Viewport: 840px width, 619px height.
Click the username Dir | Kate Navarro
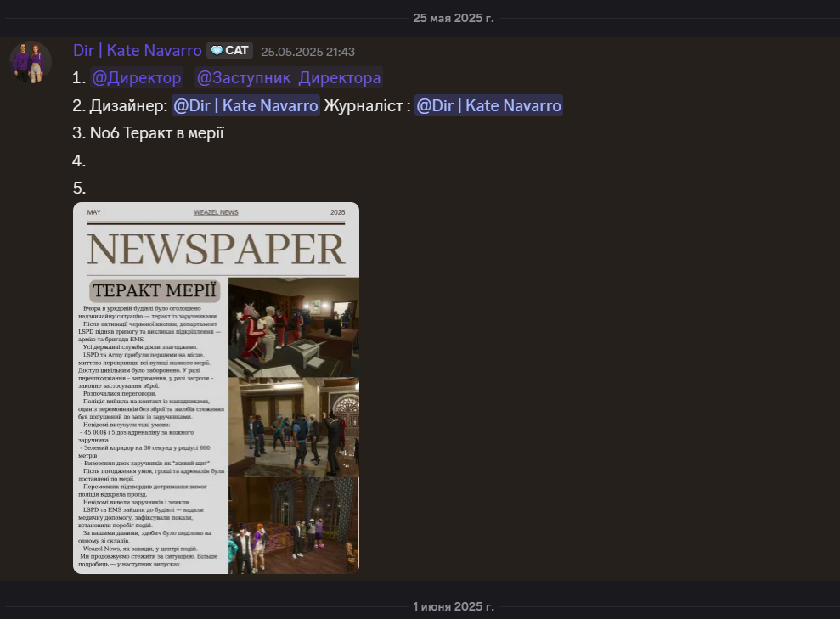137,50
